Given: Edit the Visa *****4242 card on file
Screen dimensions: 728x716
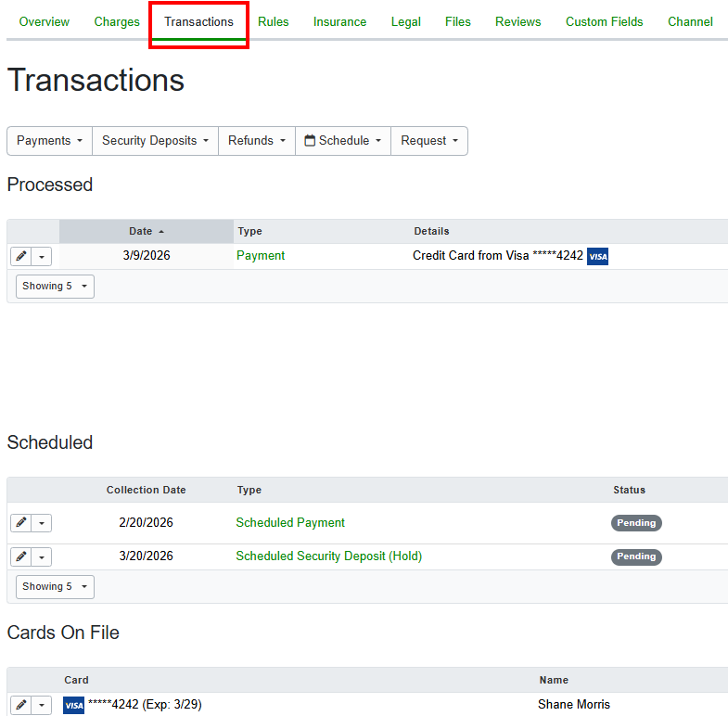Looking at the screenshot, I should coord(21,705).
